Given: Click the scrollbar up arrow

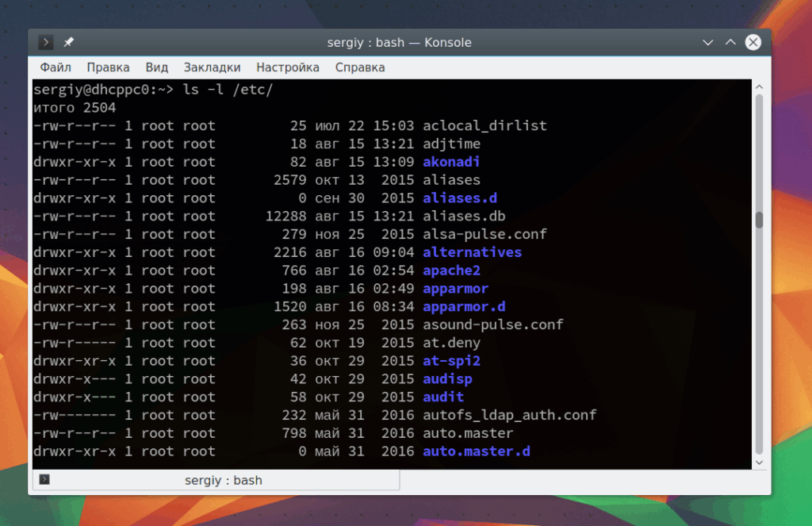Looking at the screenshot, I should 759,87.
